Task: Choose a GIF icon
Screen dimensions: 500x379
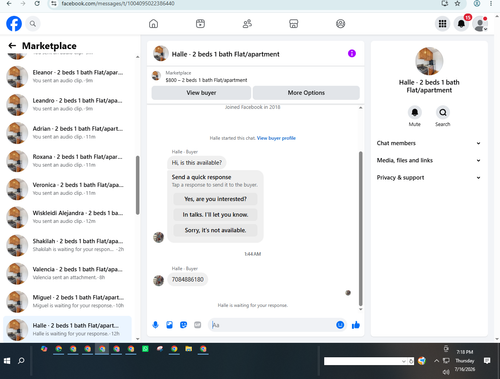Action: 197,325
